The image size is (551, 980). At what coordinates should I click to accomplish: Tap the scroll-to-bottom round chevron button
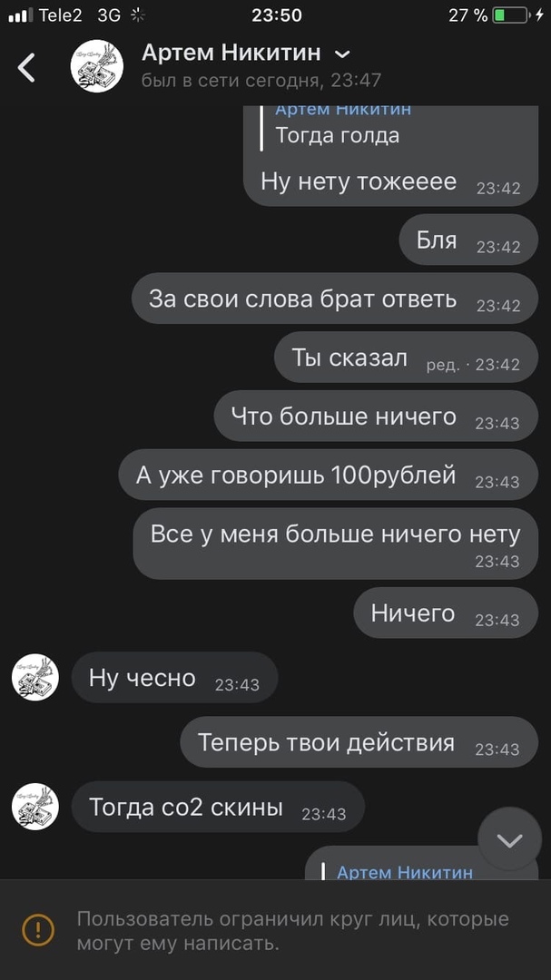click(x=509, y=840)
